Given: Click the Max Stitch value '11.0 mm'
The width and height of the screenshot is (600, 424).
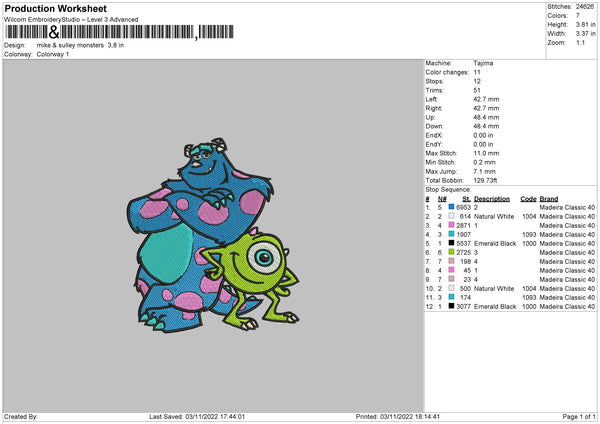Looking at the screenshot, I should pyautogui.click(x=486, y=153).
